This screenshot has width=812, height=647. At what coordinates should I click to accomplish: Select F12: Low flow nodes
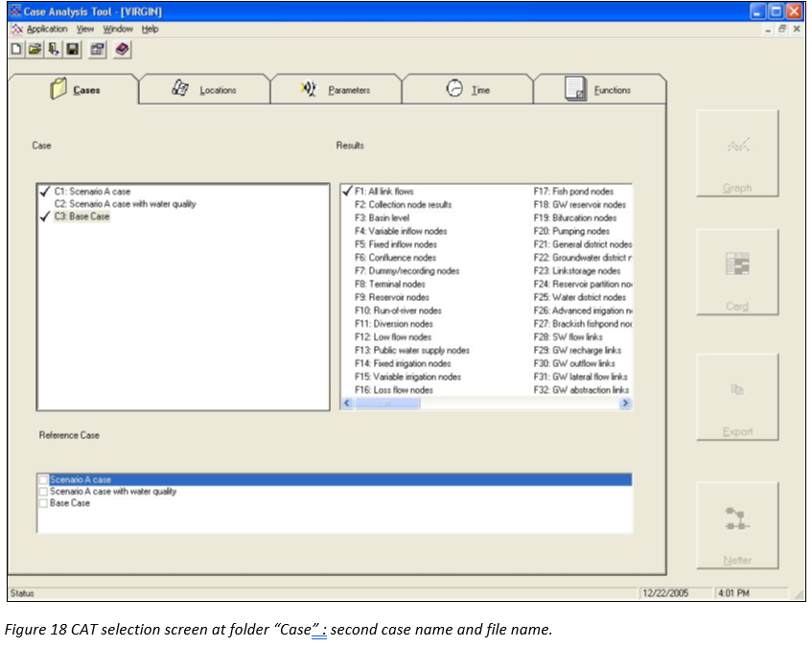click(x=393, y=337)
